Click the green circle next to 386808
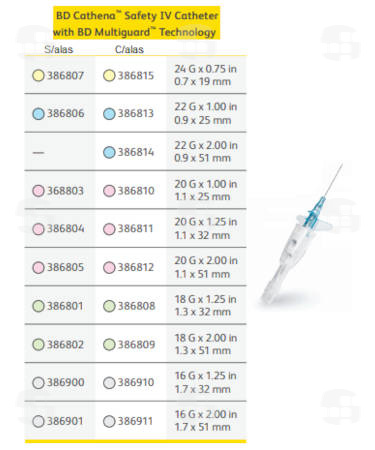The height and width of the screenshot is (450, 375). pyautogui.click(x=109, y=306)
